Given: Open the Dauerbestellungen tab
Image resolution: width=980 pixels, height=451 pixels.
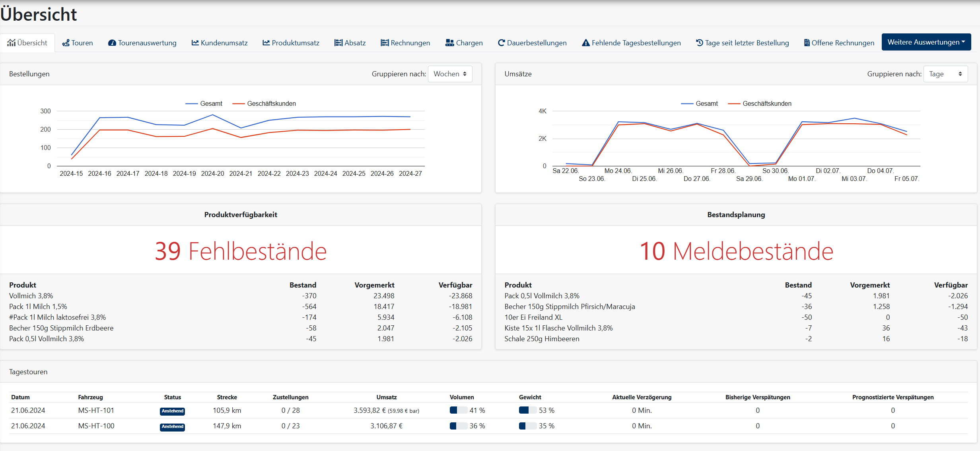Looking at the screenshot, I should pos(532,43).
